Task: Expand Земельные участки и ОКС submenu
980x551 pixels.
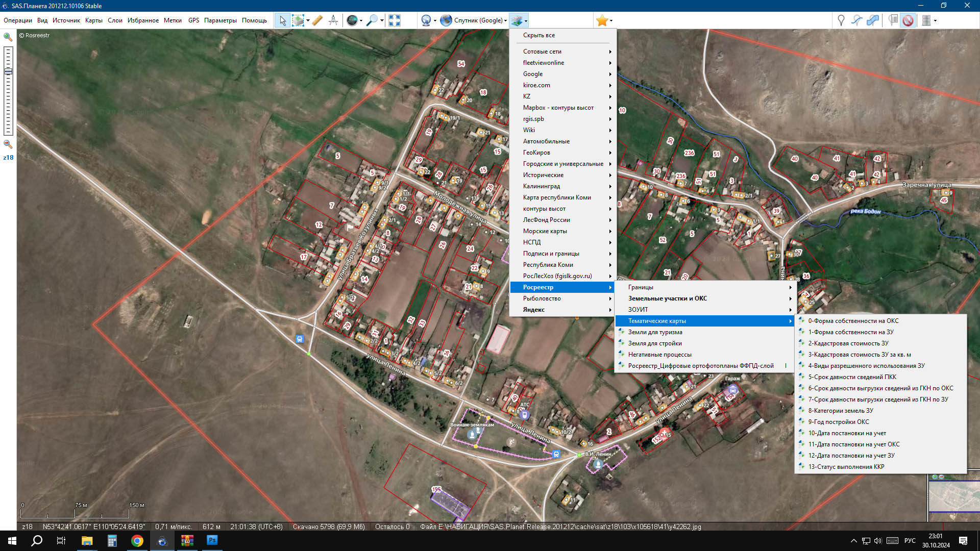Action: coord(667,298)
